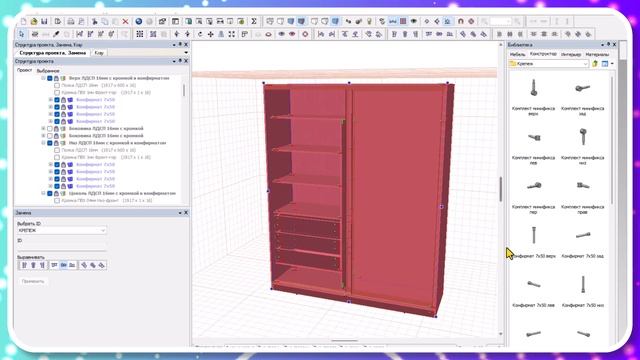Click the eyedropper tool icon
Viewport: 640px width, 360px height.
pos(56,34)
